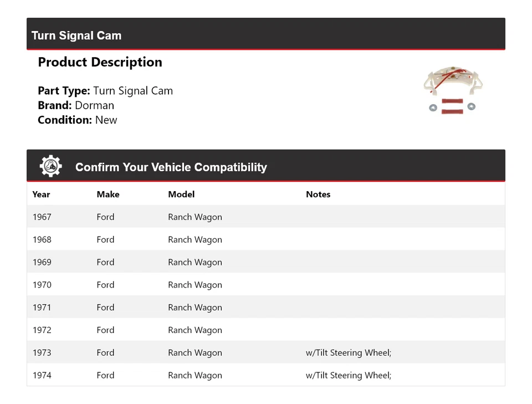The height and width of the screenshot is (404, 532).
Task: Click the Brand: Dorman text
Action: [76, 105]
